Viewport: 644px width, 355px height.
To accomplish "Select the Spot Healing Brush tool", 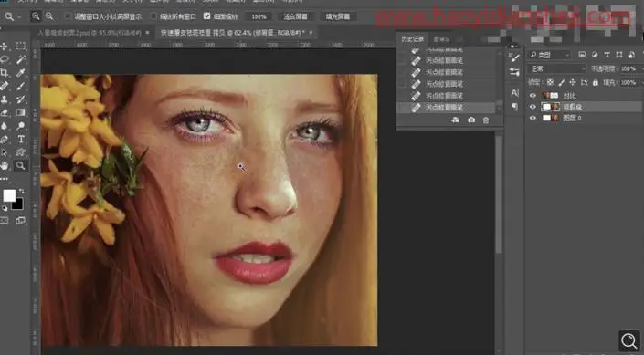I will tap(5, 86).
